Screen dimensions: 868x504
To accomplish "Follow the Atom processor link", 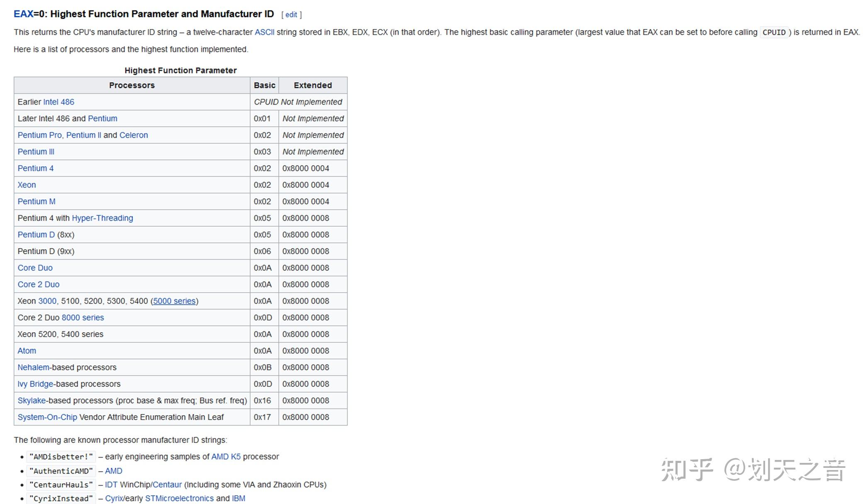I will point(27,351).
